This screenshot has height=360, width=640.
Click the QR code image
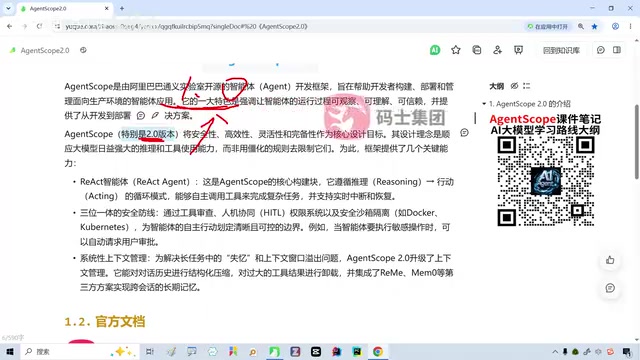(x=546, y=181)
